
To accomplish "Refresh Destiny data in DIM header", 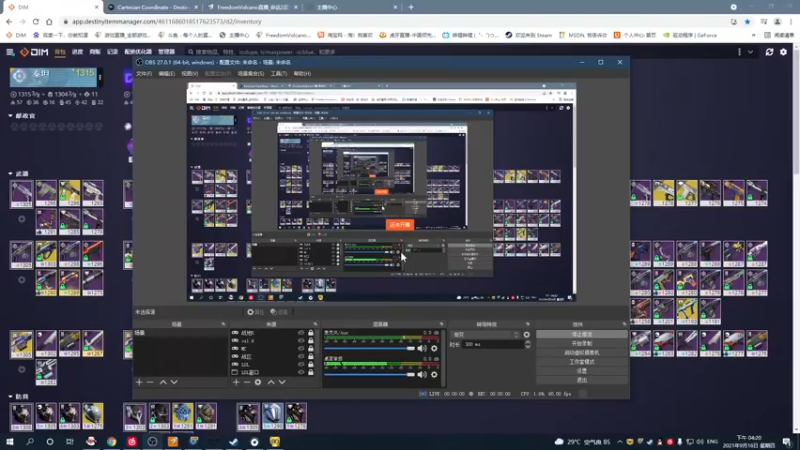I will click(x=769, y=52).
